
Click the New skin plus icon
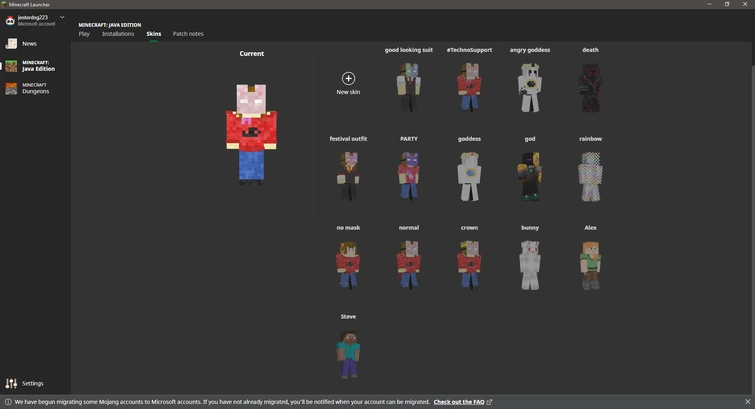348,78
